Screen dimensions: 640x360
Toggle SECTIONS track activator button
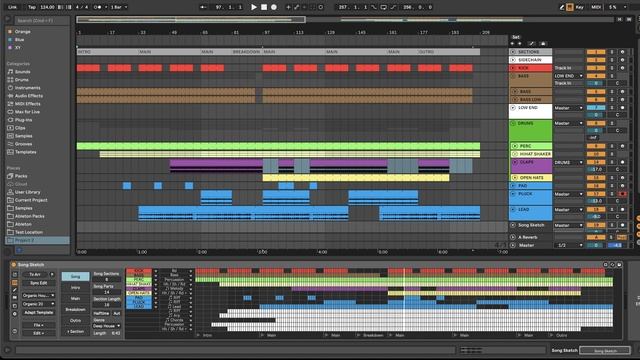[x=596, y=52]
